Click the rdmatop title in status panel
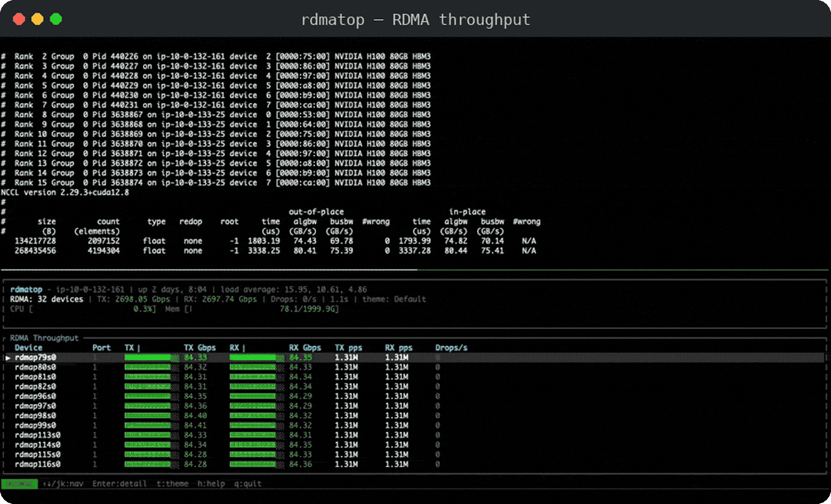The width and height of the screenshot is (831, 504). 26,289
